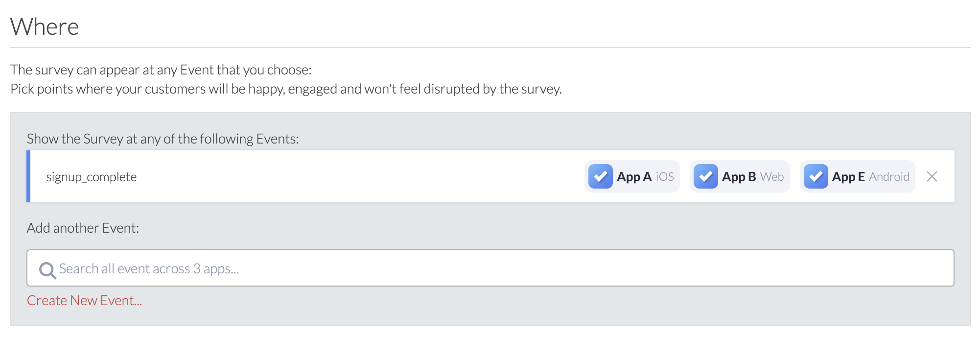Select the signup_complete event name
980x337 pixels.
pyautogui.click(x=92, y=177)
